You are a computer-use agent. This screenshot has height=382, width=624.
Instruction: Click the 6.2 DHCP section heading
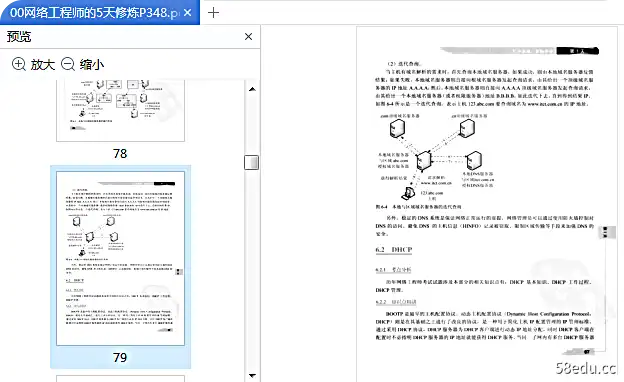click(394, 249)
